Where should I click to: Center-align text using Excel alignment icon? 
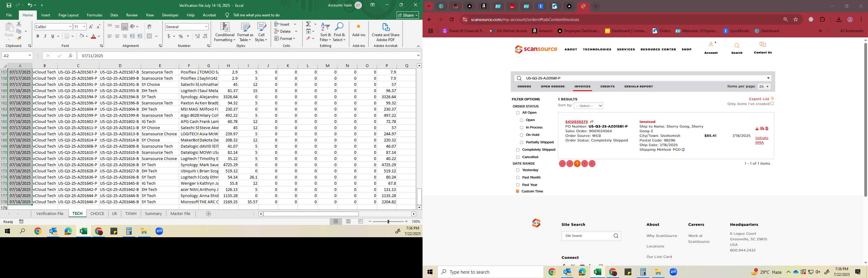(117, 36)
